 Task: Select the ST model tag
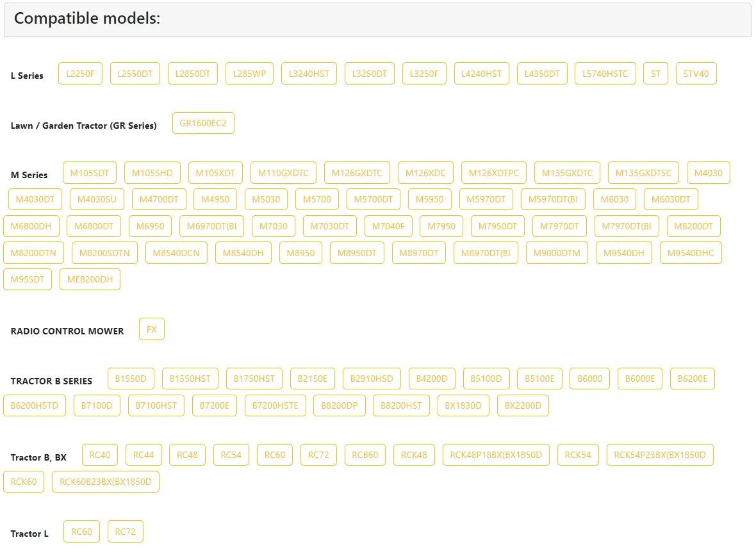tap(655, 74)
